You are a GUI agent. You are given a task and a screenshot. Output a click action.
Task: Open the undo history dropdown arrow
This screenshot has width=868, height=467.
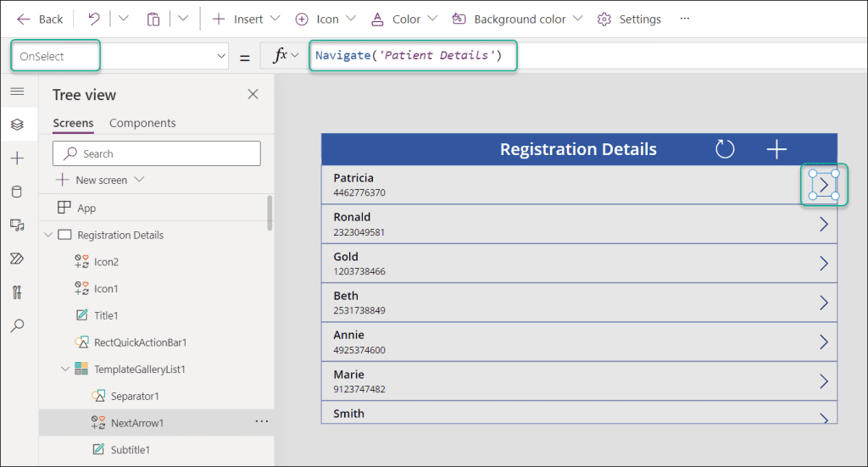pyautogui.click(x=124, y=19)
